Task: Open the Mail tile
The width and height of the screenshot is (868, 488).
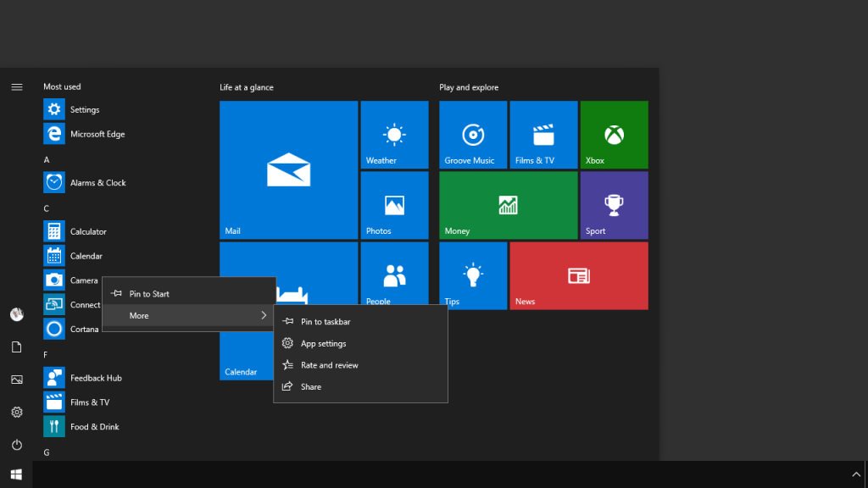Action: pyautogui.click(x=288, y=169)
